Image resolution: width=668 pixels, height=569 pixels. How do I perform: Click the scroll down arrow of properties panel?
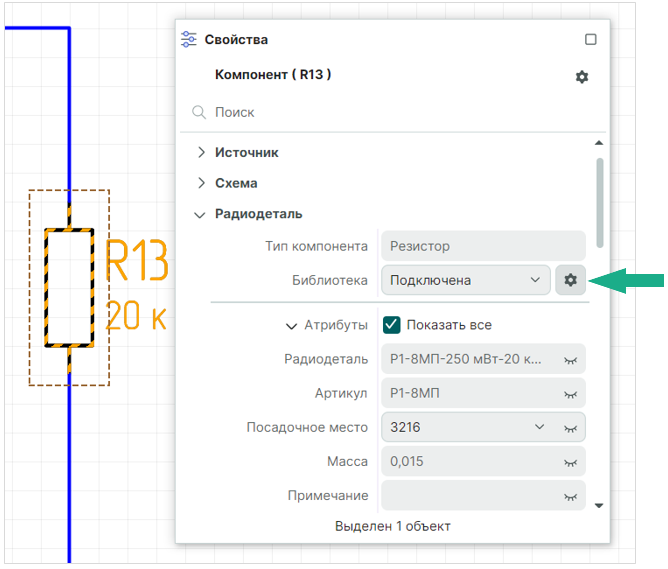tap(599, 505)
